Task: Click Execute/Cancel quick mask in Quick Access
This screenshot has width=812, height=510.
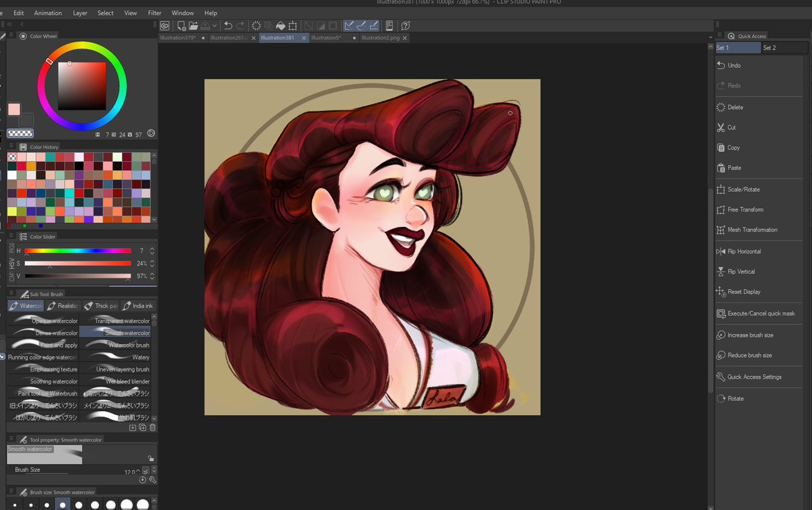Action: 758,314
